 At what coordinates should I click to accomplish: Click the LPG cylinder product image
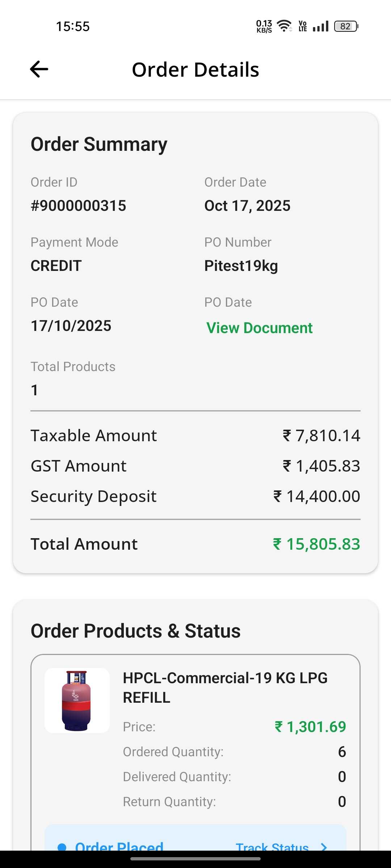click(x=77, y=701)
